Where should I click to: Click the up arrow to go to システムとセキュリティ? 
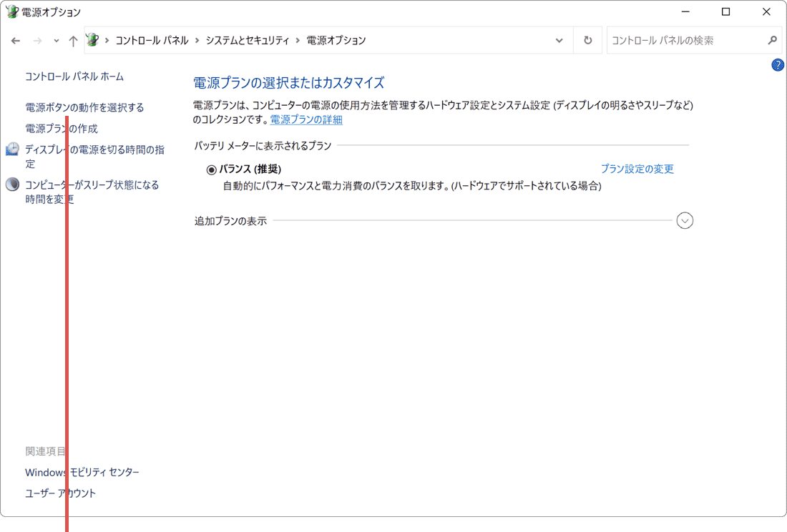click(73, 41)
